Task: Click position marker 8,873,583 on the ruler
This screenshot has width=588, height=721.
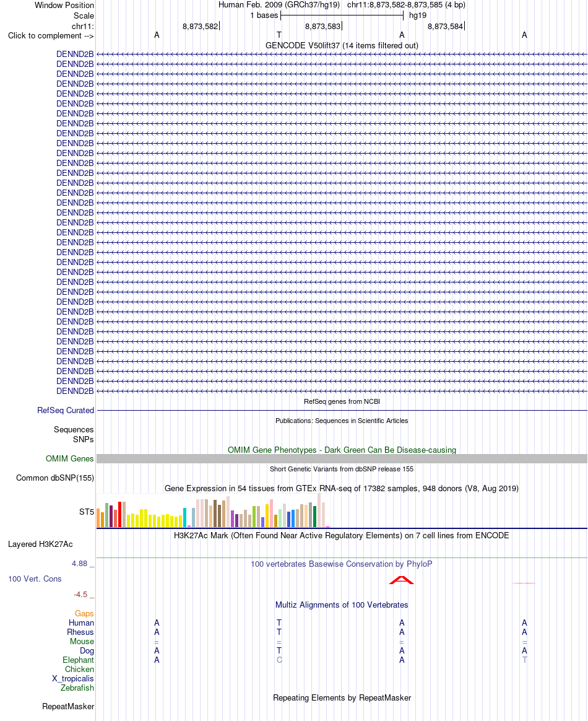Action: point(323,26)
